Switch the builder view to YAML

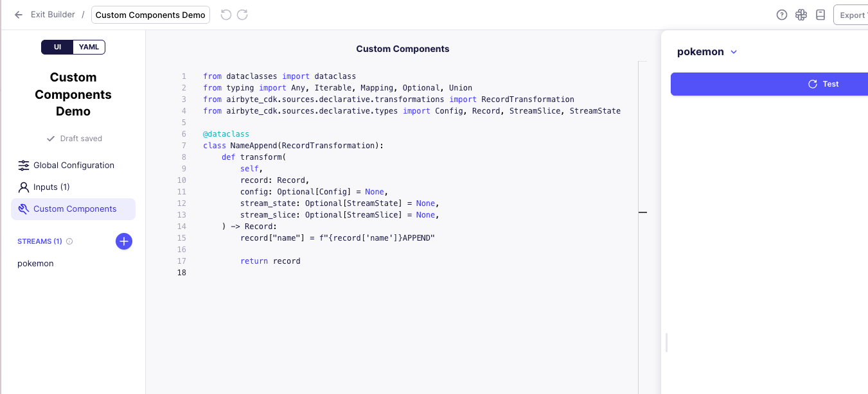click(89, 47)
